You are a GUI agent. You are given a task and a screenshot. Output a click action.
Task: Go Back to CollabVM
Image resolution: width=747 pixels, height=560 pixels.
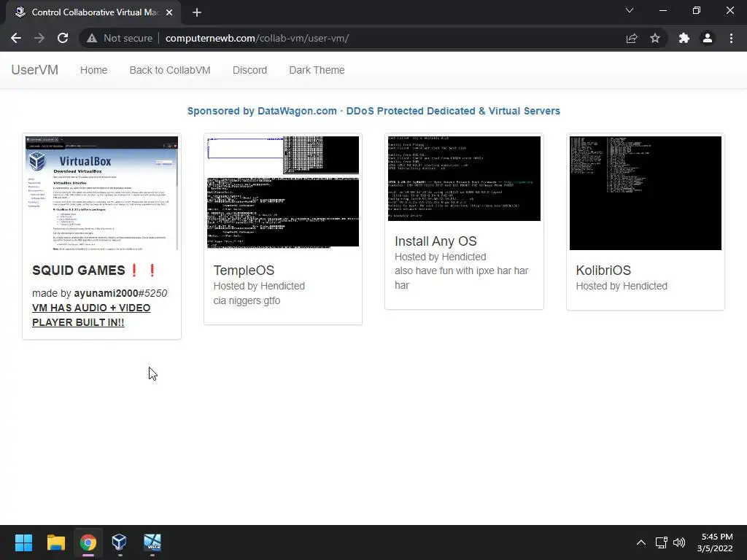coord(170,70)
